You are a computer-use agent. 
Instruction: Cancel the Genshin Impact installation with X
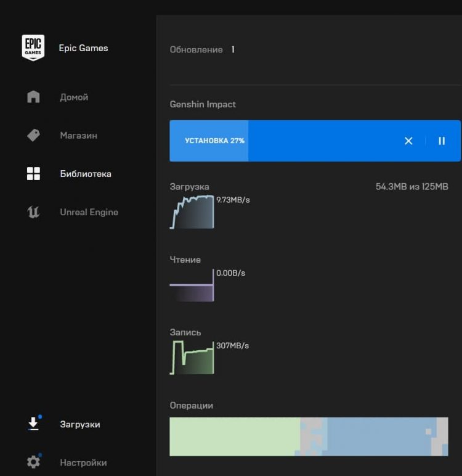coord(408,141)
